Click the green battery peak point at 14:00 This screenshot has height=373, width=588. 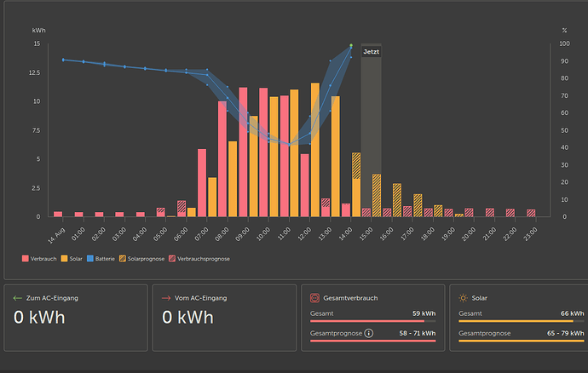click(351, 46)
